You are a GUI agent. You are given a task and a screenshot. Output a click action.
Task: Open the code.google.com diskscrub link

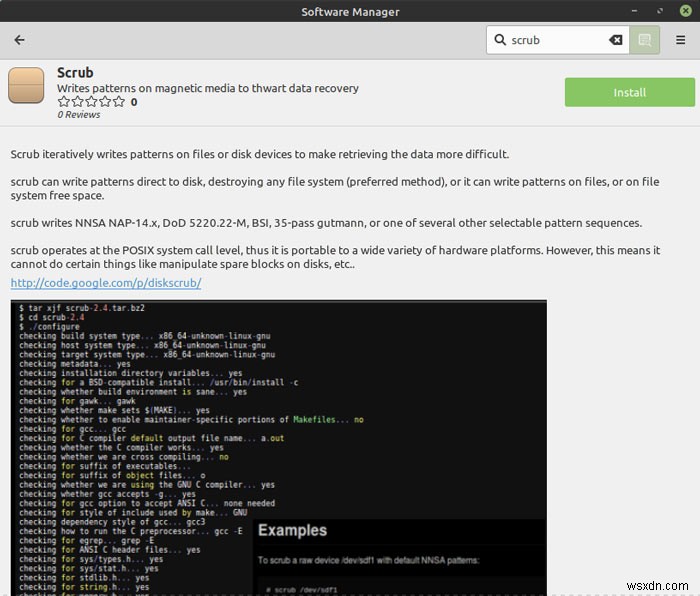[x=106, y=283]
